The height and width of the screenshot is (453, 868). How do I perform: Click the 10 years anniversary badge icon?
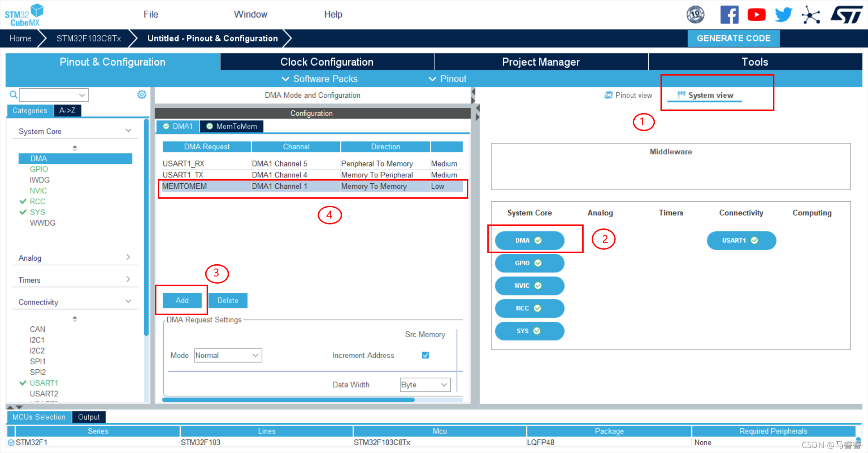695,14
